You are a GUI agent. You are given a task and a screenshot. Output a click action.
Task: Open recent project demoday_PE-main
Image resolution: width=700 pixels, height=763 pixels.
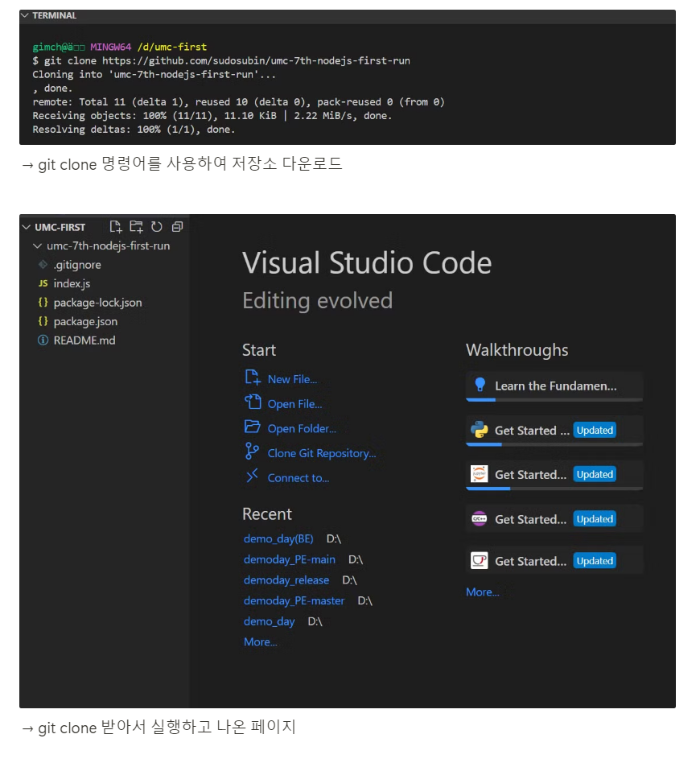(290, 559)
